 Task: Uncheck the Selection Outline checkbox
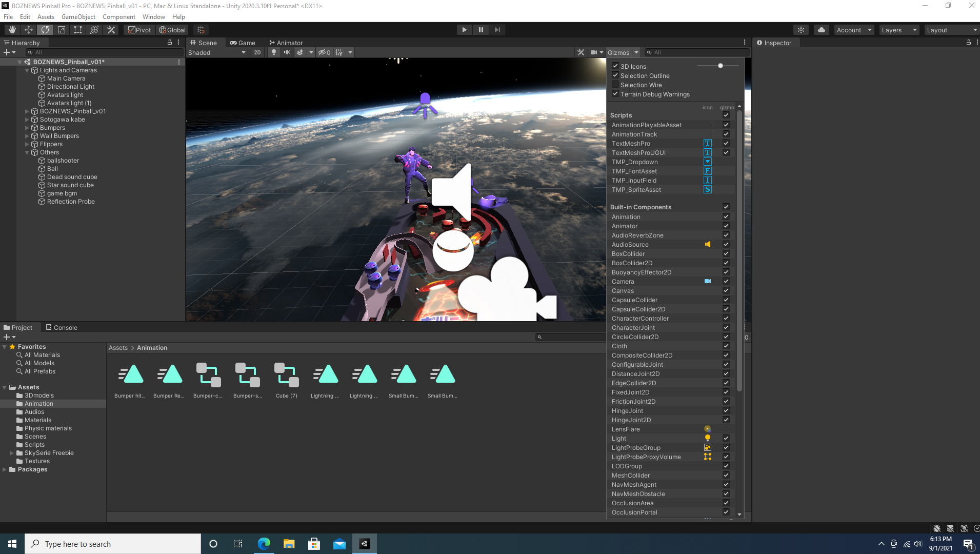click(x=615, y=75)
